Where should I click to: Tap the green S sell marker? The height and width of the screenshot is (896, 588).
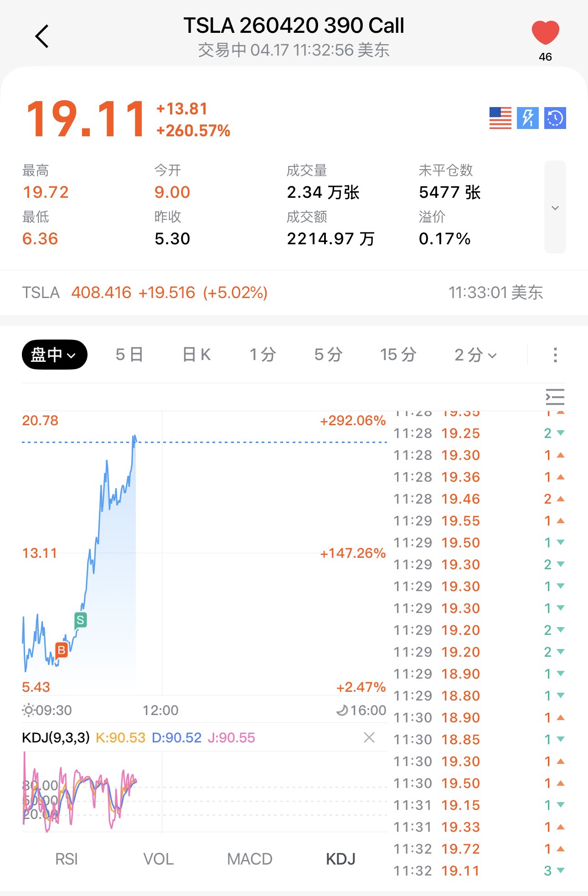[80, 620]
